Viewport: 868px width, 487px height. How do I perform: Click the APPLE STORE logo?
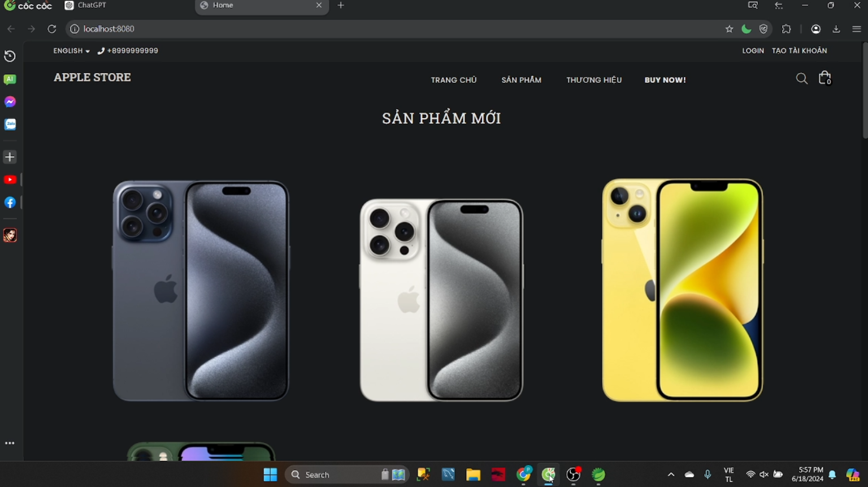(x=92, y=77)
